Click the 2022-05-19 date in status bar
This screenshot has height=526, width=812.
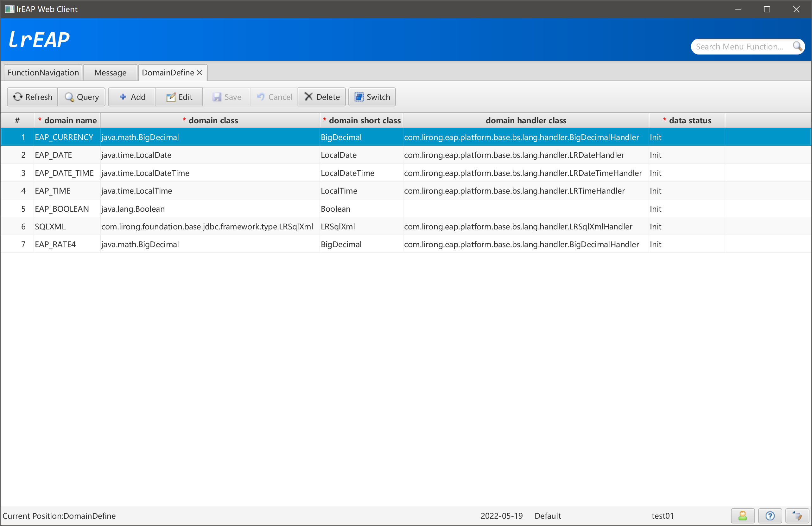(502, 516)
